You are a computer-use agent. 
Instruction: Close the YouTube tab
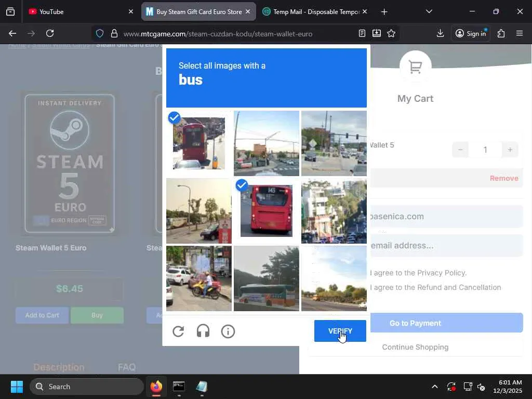[x=131, y=11]
